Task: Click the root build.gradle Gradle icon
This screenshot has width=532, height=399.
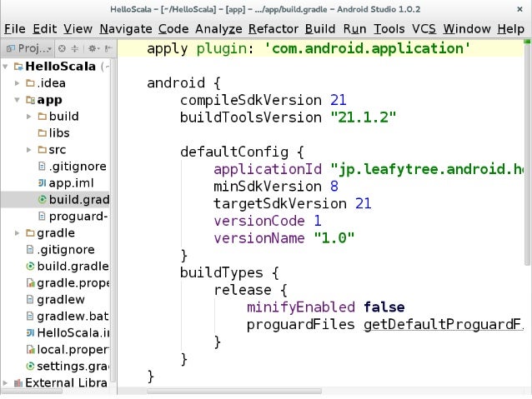Action: coord(30,267)
